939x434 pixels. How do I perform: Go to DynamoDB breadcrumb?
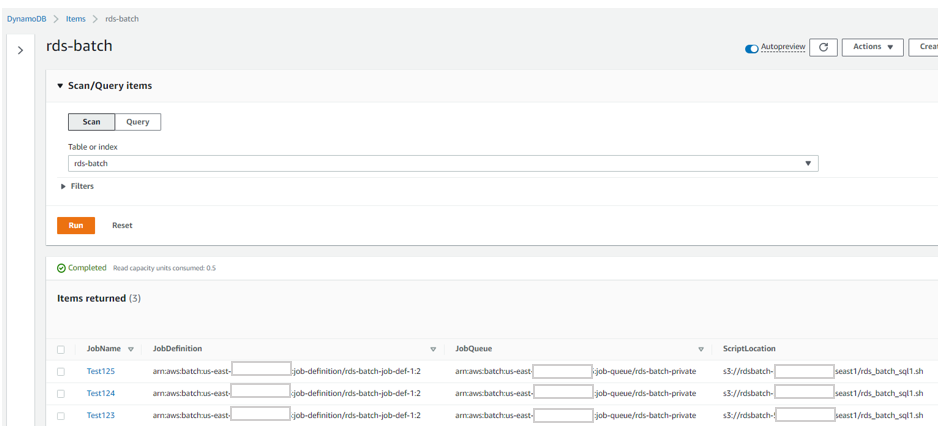[26, 19]
